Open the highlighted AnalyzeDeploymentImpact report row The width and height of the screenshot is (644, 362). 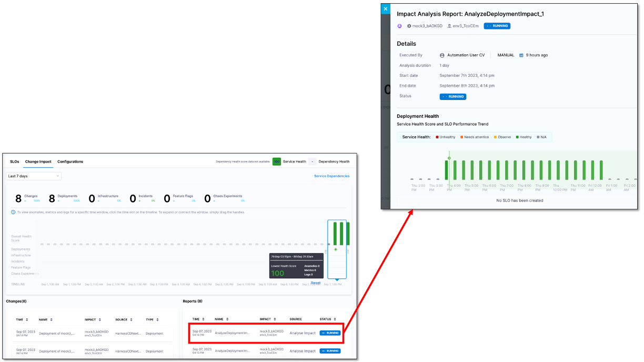coord(263,333)
